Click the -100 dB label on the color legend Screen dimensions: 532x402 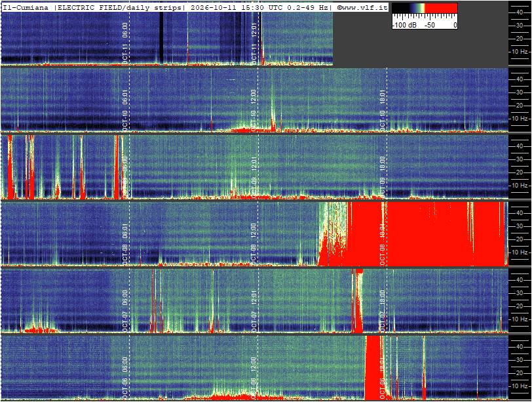click(405, 25)
